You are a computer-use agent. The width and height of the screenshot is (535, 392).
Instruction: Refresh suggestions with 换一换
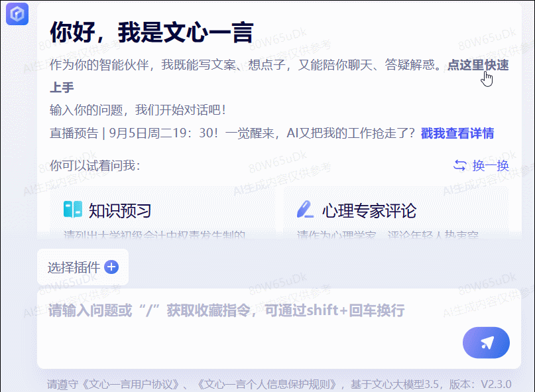[x=481, y=166]
